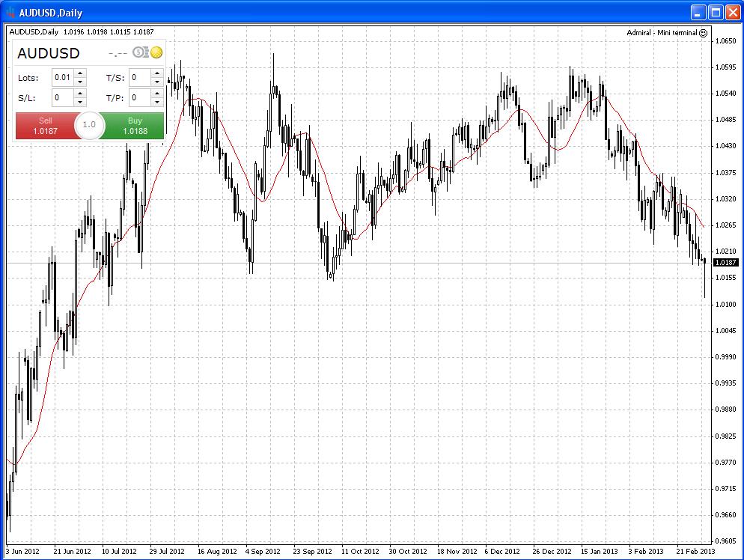Viewport: 744px width, 560px height.
Task: Minimize the AUDUSD,Daily chart window
Action: click(698, 12)
